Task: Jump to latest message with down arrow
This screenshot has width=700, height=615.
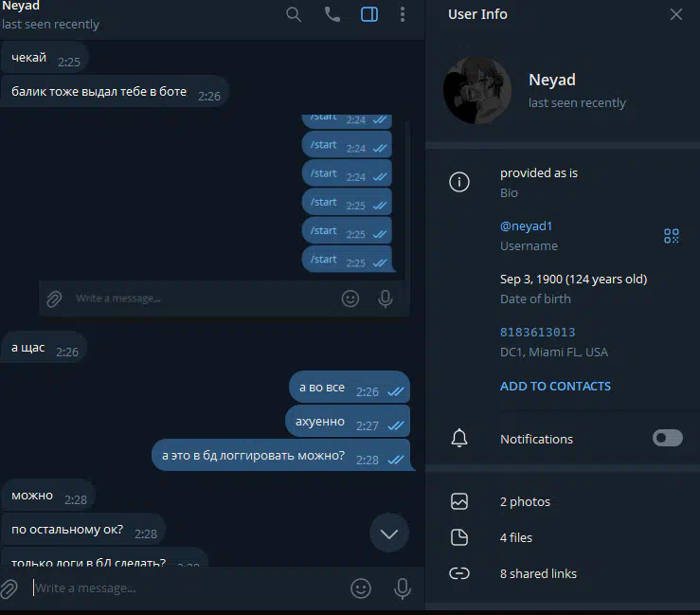Action: (x=389, y=534)
